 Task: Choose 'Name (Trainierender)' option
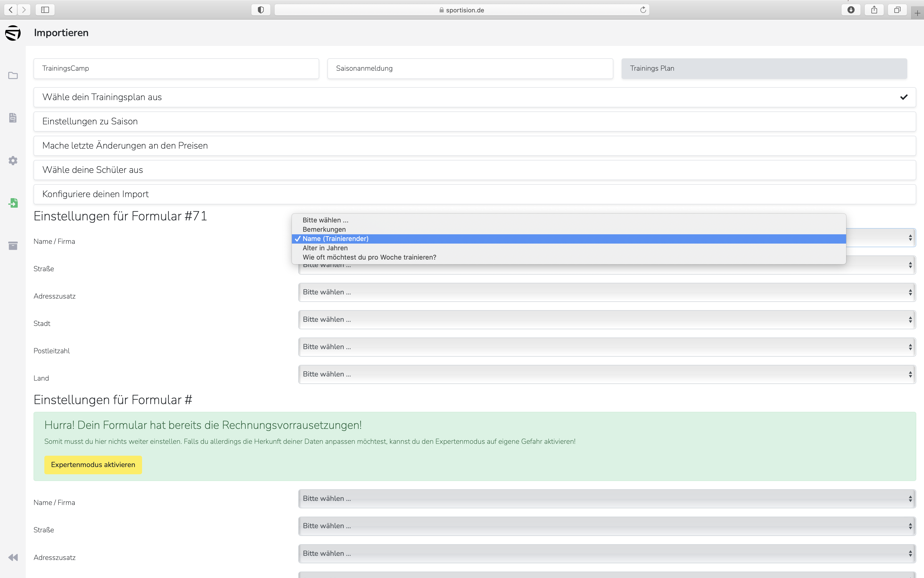pos(569,239)
